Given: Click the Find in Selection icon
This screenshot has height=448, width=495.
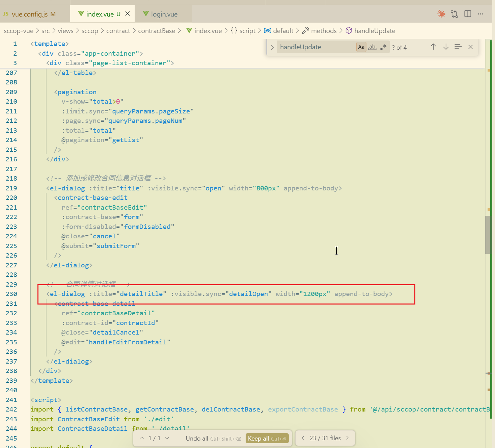Looking at the screenshot, I should coord(458,47).
